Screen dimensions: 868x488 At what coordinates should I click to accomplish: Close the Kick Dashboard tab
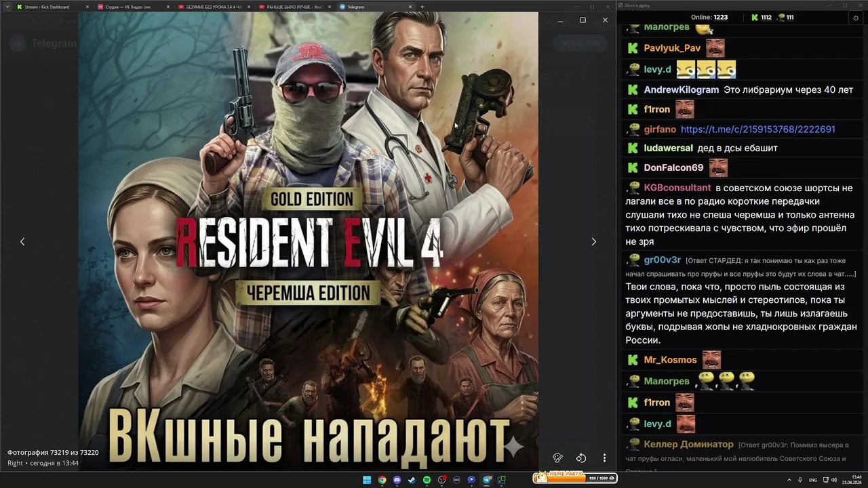point(87,7)
